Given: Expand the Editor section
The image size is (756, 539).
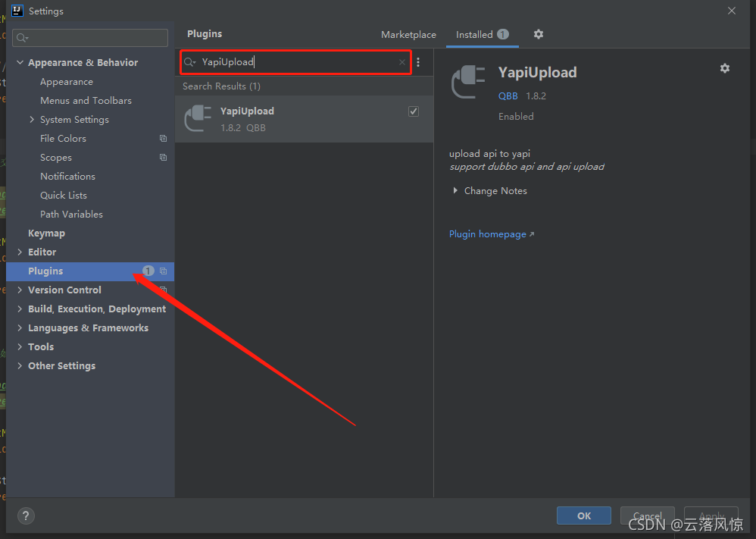Looking at the screenshot, I should tap(20, 252).
